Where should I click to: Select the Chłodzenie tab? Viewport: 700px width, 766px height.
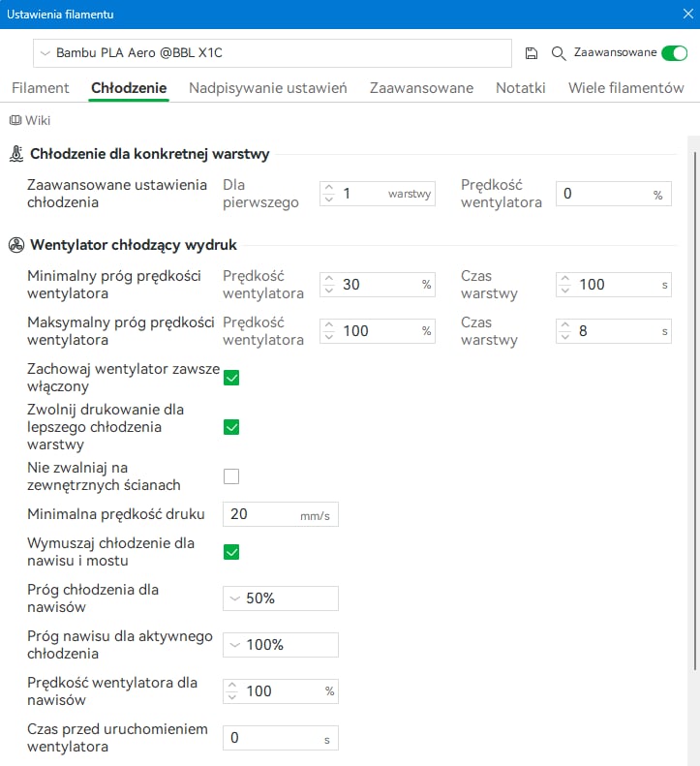(x=129, y=88)
